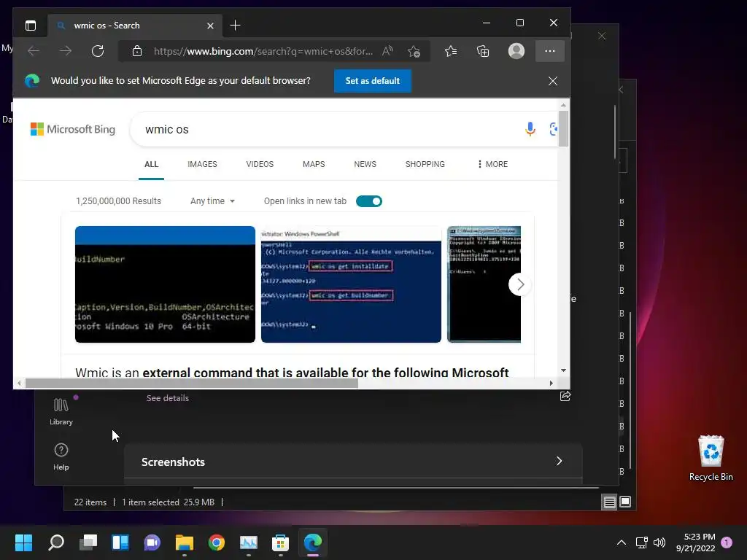The height and width of the screenshot is (560, 747).
Task: Switch to the MAPS tab
Action: point(314,164)
